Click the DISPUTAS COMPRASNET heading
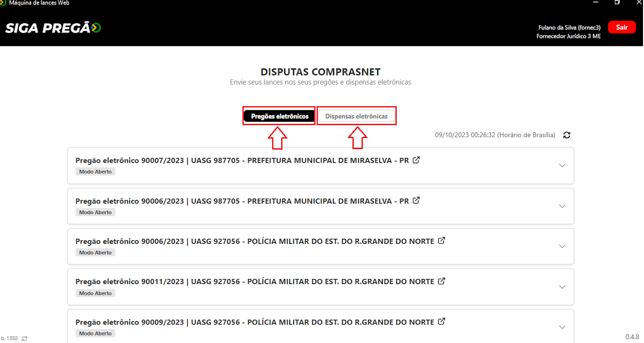This screenshot has height=343, width=644. click(x=320, y=72)
